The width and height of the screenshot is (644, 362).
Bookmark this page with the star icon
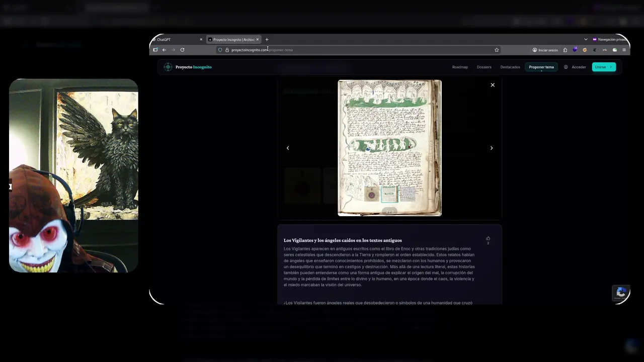click(x=497, y=50)
